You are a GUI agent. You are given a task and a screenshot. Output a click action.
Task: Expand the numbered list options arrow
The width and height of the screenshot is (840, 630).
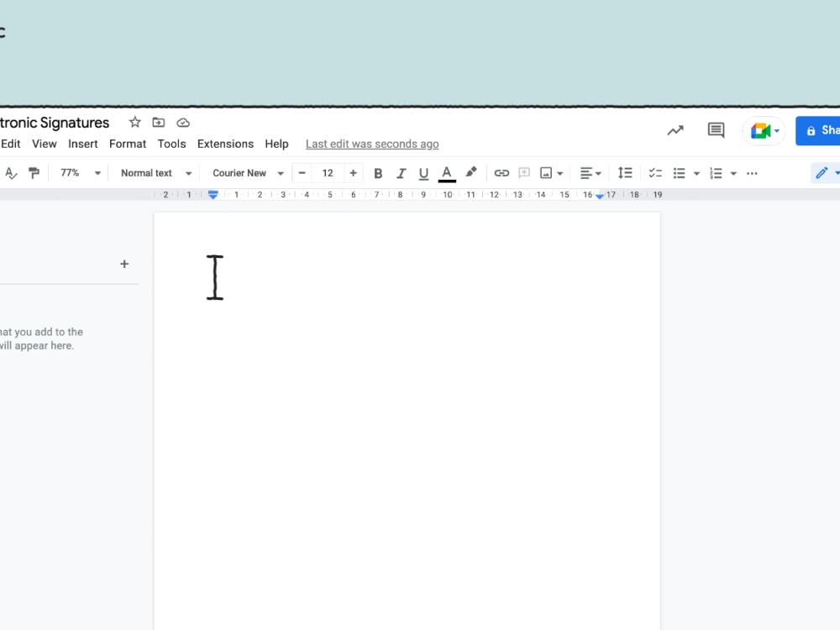[x=733, y=174]
